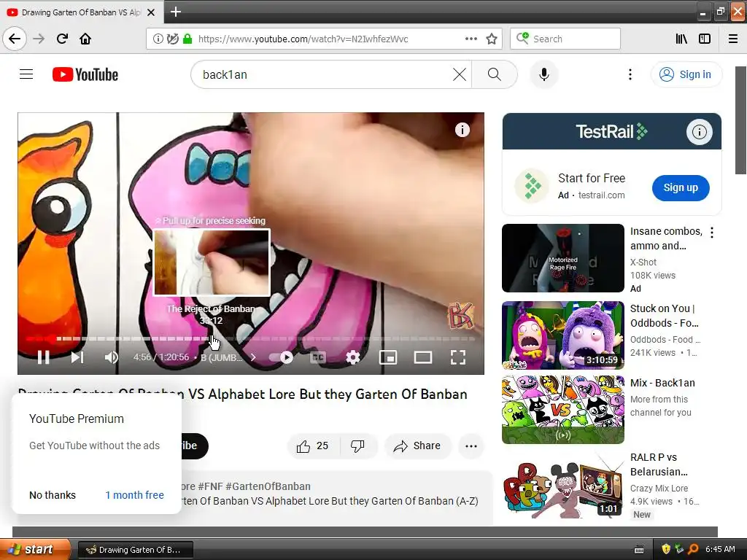747x560 pixels.
Task: Click Sign in button
Action: (686, 74)
